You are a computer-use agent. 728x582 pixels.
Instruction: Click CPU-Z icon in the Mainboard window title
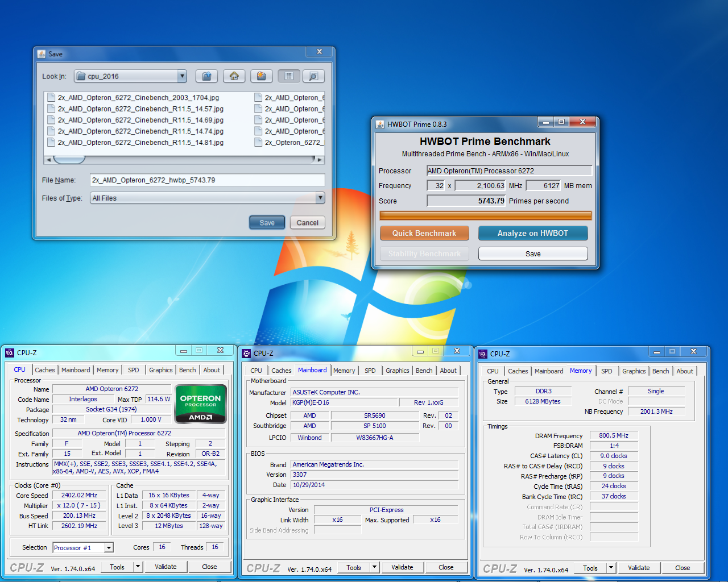pyautogui.click(x=246, y=354)
